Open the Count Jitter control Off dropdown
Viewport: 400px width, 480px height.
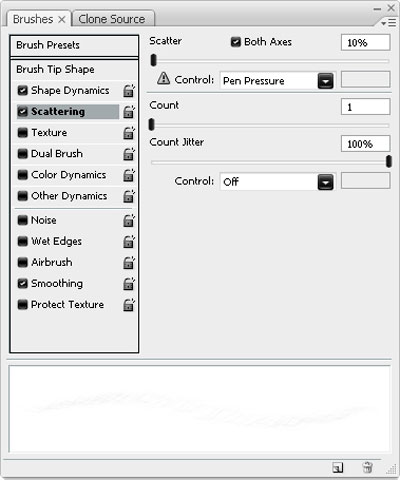[x=277, y=182]
